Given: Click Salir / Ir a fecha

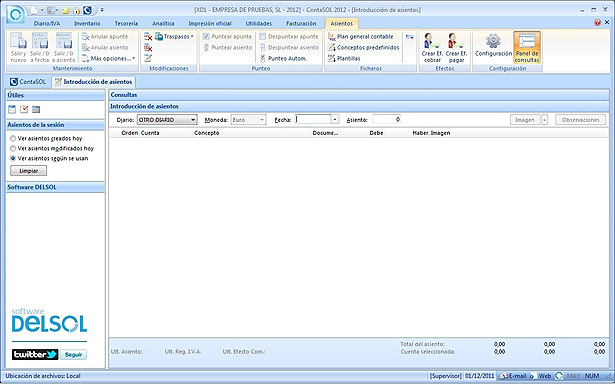Looking at the screenshot, I should click(x=40, y=47).
